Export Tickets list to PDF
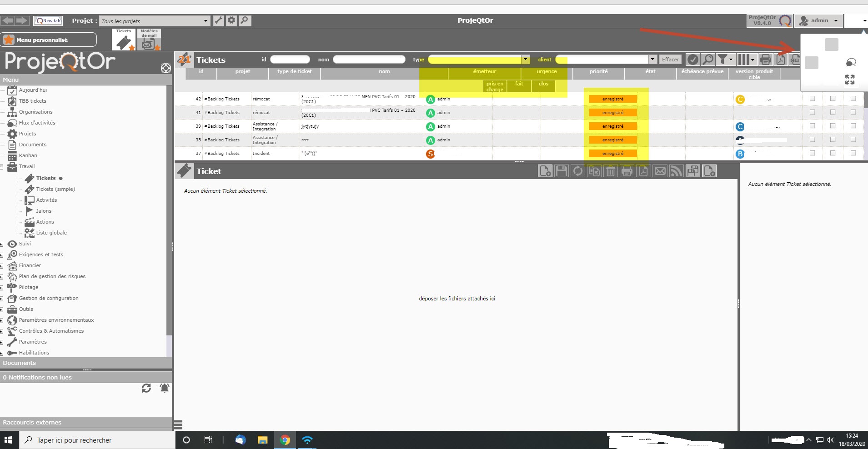The height and width of the screenshot is (449, 868). click(x=781, y=60)
